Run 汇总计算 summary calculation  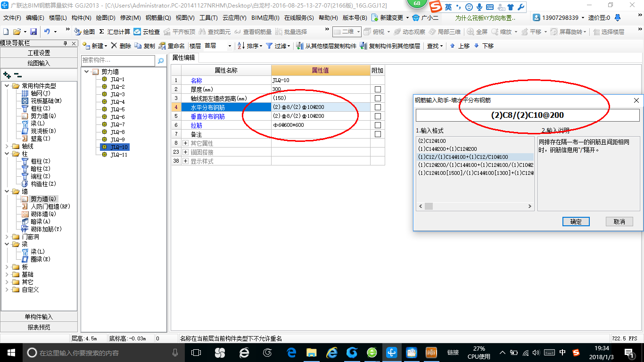click(x=115, y=32)
